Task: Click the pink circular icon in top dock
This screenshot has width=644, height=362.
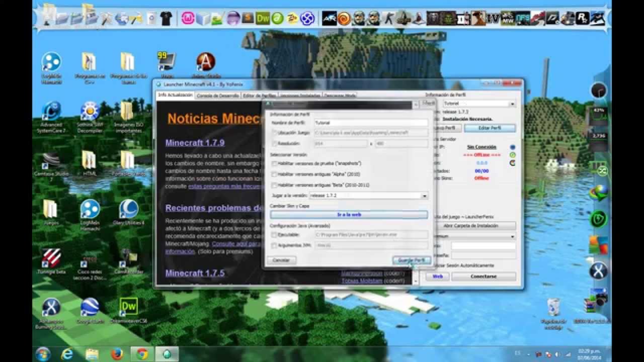Action: (187, 19)
